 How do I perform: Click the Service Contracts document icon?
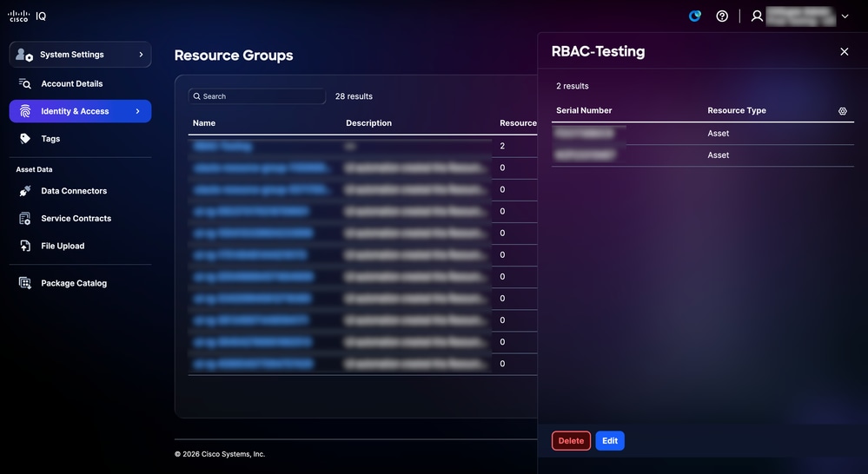click(x=25, y=219)
